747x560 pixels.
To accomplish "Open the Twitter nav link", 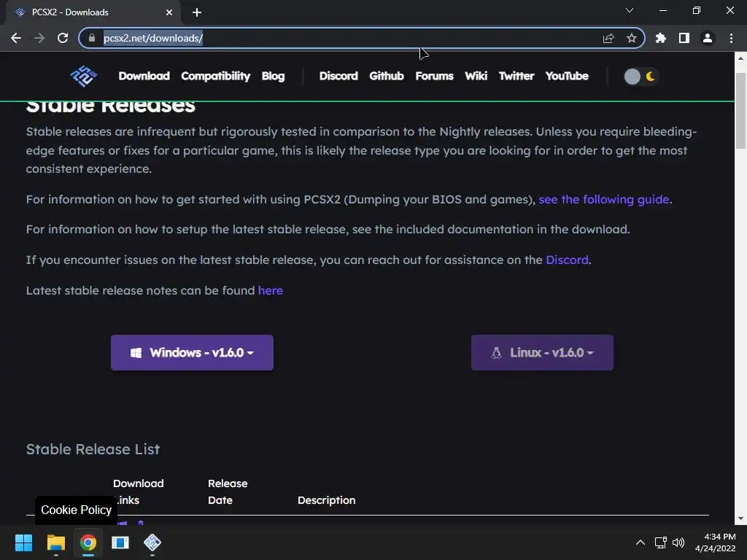I will (x=516, y=76).
